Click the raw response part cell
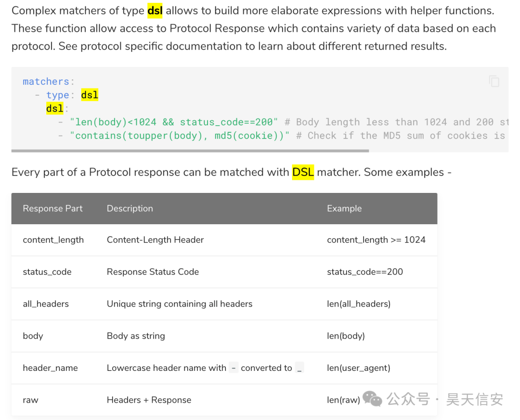The width and height of the screenshot is (520, 420). tap(30, 400)
